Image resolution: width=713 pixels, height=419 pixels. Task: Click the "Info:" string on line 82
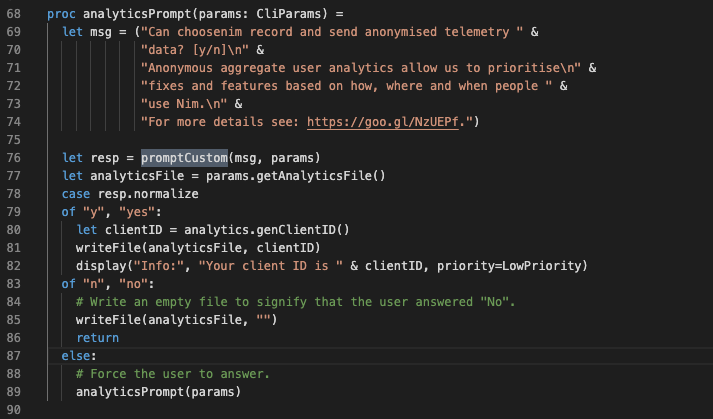159,266
